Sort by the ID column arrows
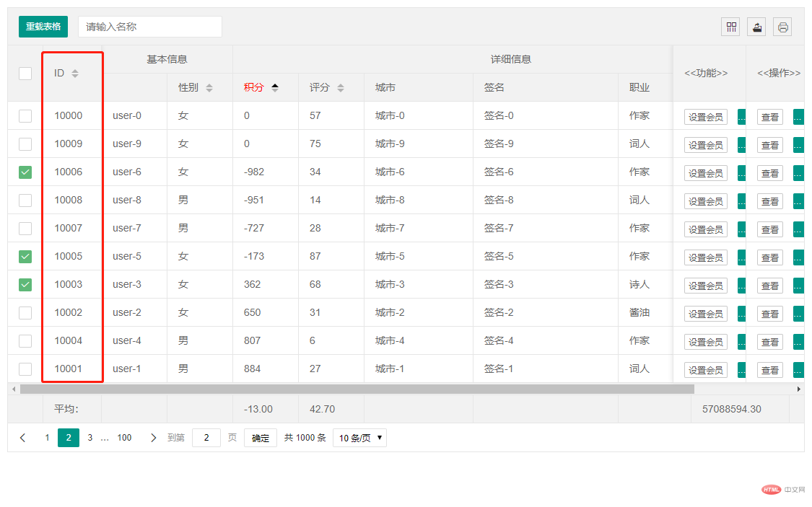 pyautogui.click(x=75, y=74)
